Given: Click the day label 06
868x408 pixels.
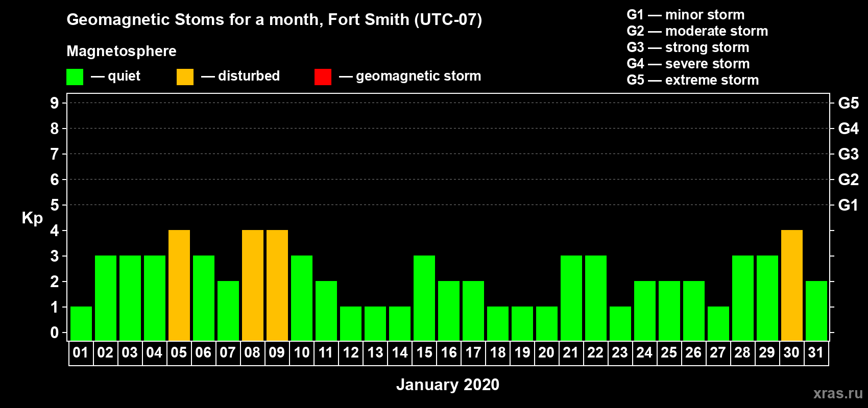Looking at the screenshot, I should 204,353.
